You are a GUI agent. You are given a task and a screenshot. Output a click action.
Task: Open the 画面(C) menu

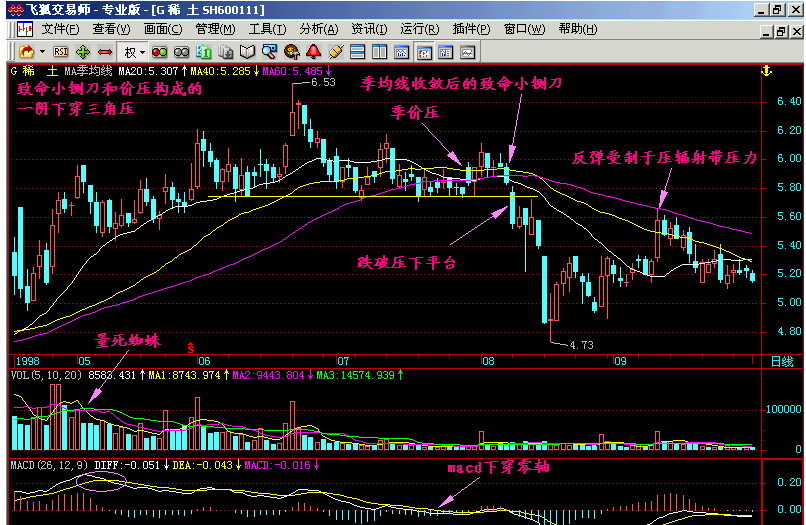tap(163, 29)
